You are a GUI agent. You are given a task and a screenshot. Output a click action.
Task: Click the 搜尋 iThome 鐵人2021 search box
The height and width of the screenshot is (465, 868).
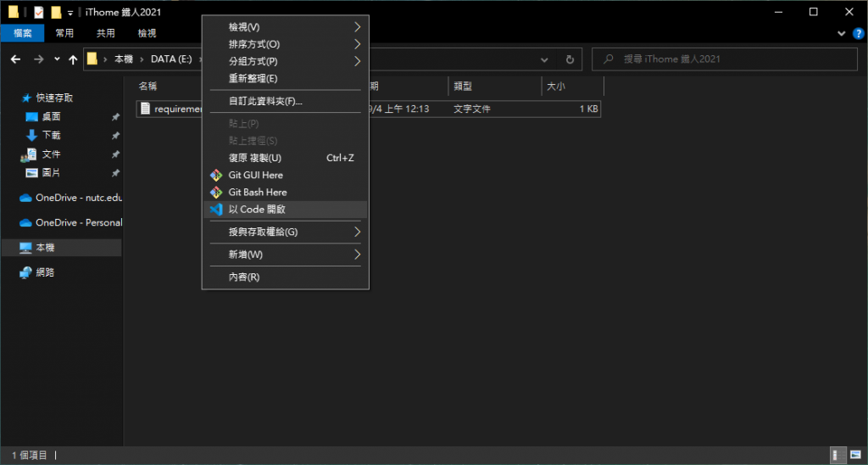725,59
